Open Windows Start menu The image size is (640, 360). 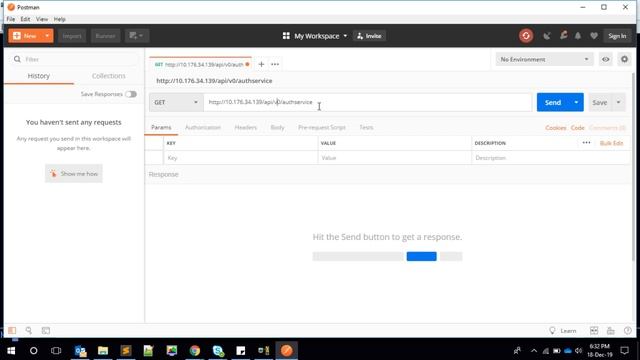(11, 351)
